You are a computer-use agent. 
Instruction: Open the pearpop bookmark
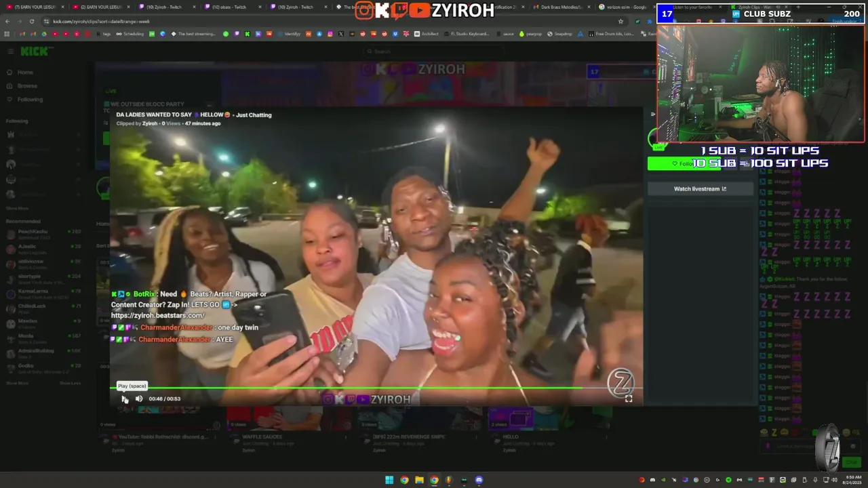[x=531, y=34]
